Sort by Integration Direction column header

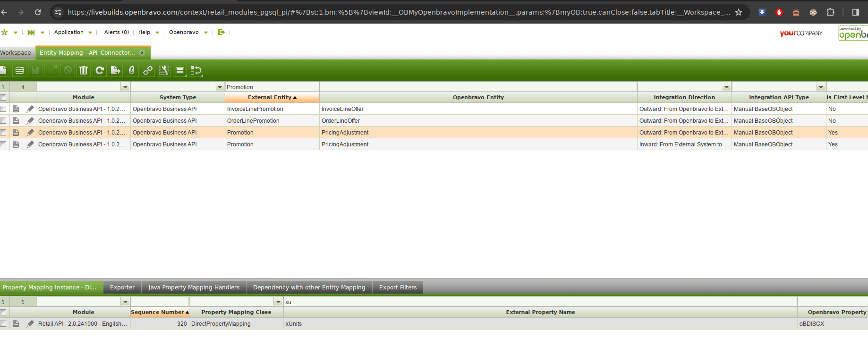(x=684, y=97)
